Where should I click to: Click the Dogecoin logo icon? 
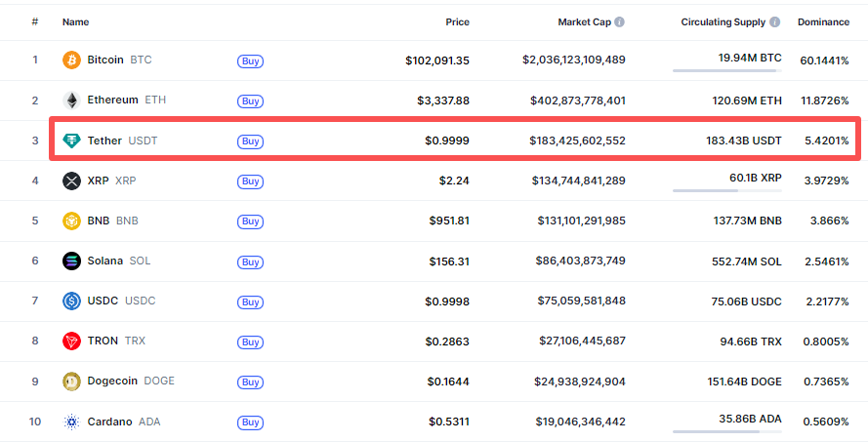71,382
